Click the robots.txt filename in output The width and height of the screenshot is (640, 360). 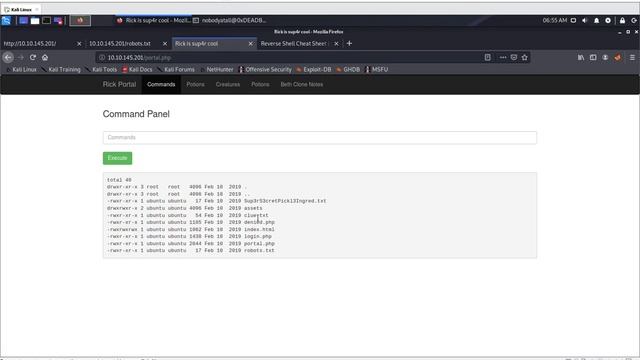(x=259, y=251)
